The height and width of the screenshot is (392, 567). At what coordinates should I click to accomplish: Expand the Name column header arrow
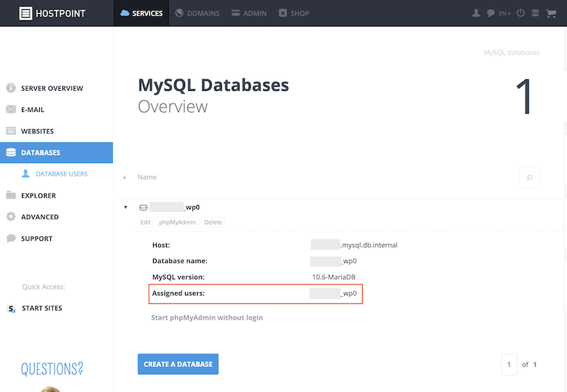point(125,177)
